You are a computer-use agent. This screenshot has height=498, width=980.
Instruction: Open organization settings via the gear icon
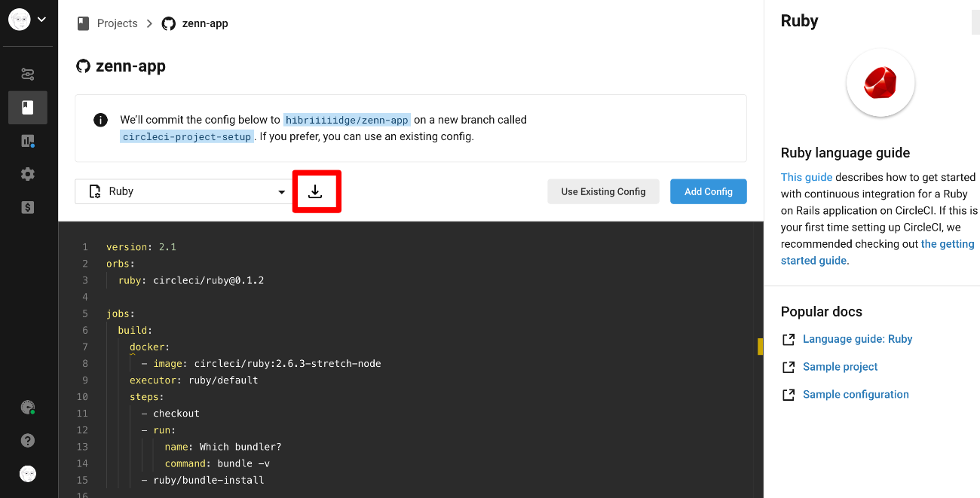pos(27,174)
